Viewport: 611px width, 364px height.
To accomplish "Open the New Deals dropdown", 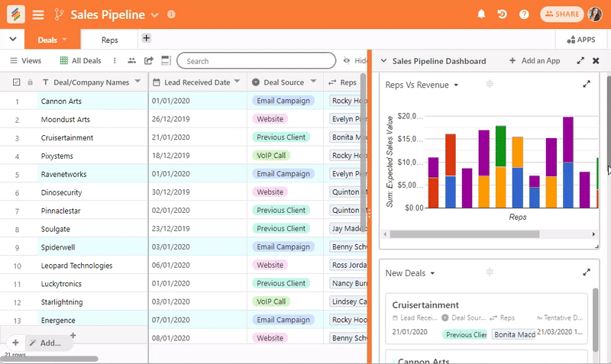I will (432, 273).
